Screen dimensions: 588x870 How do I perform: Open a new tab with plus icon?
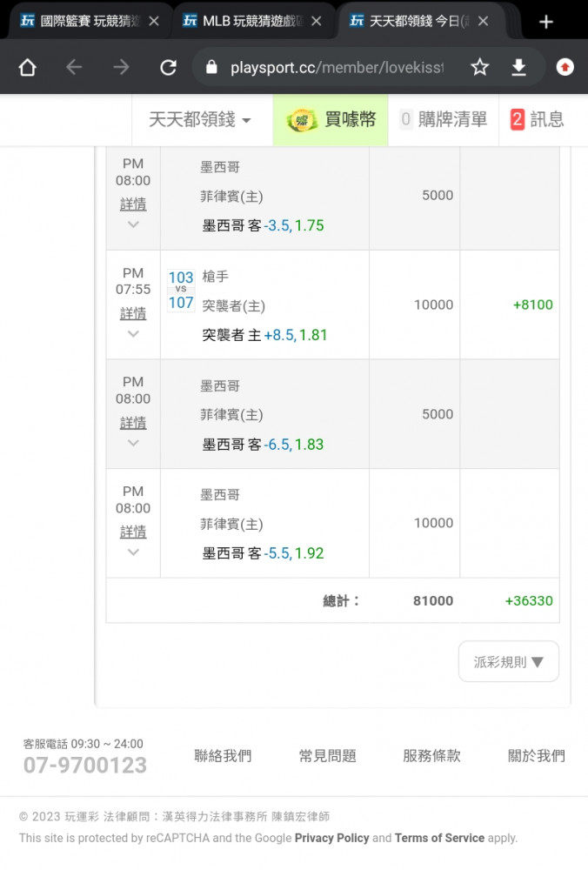point(546,22)
